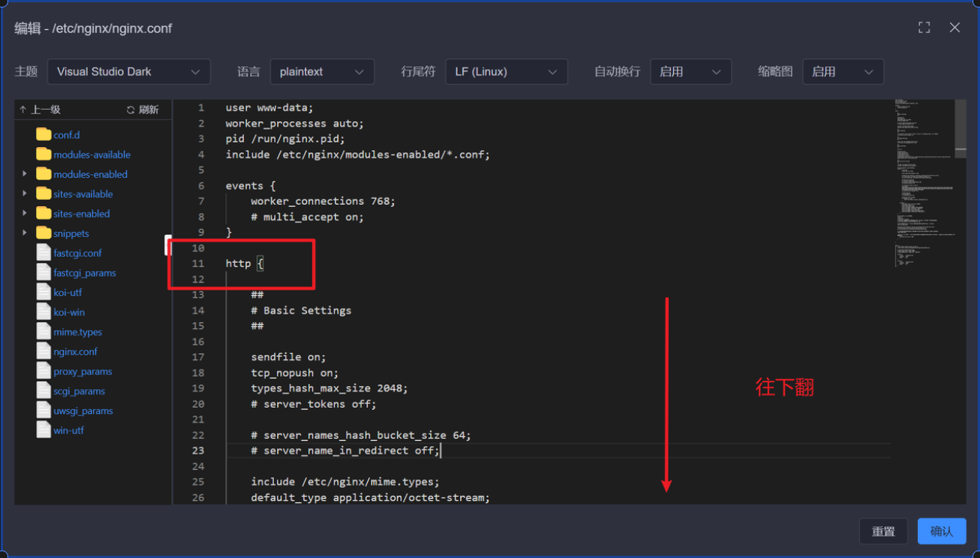The image size is (980, 558).
Task: Click the sites-enabled folder icon
Action: 43,213
